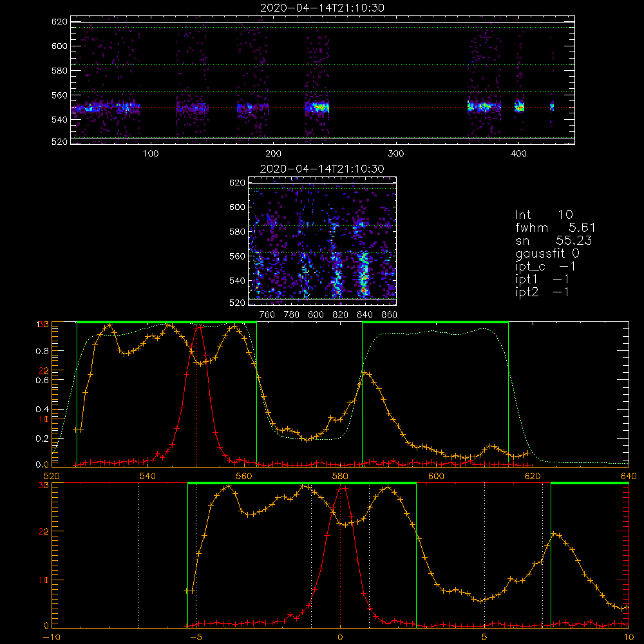Click x-axis label 840 on middle image

(365, 315)
